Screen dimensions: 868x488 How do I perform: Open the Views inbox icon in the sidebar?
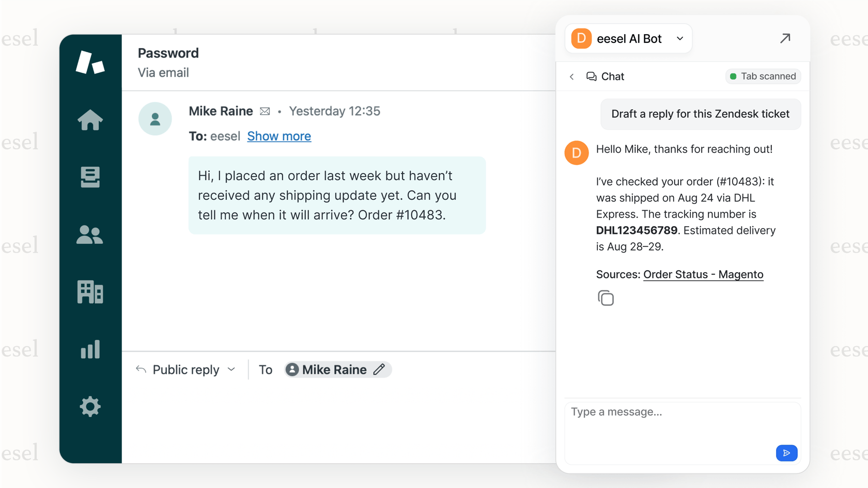(x=90, y=178)
